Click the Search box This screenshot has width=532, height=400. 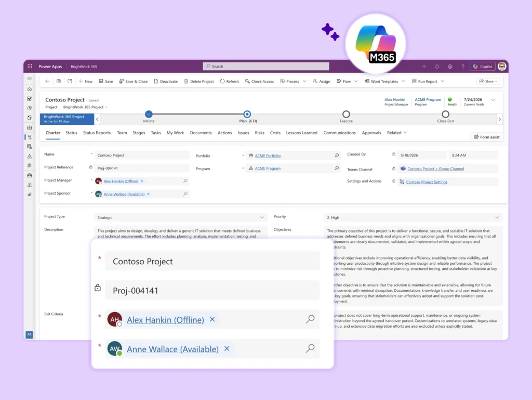[265, 66]
